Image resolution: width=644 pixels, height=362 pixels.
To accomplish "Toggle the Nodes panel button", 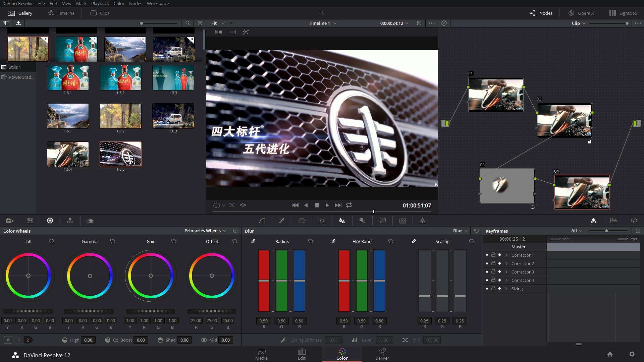I will pos(541,13).
